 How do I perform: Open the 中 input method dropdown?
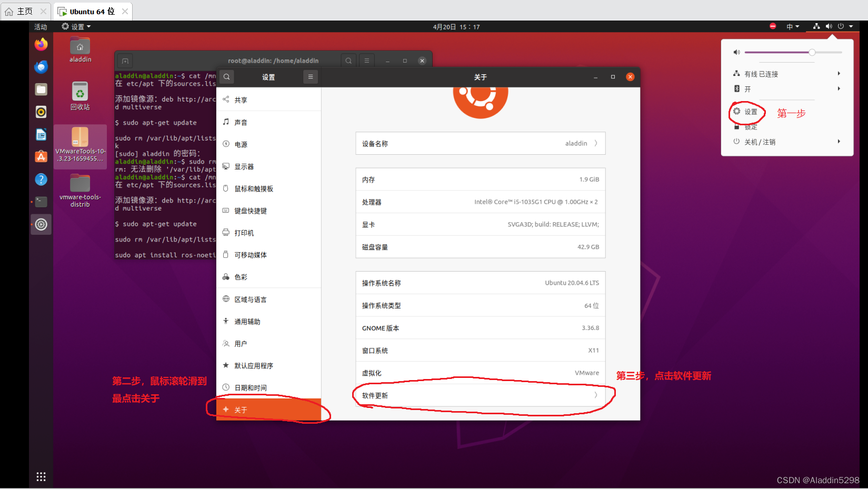coord(792,26)
